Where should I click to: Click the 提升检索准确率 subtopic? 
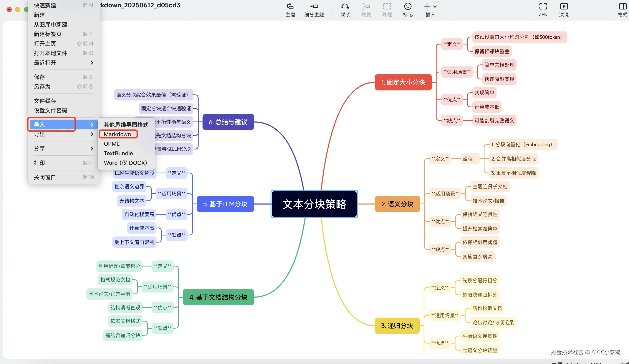pos(480,229)
